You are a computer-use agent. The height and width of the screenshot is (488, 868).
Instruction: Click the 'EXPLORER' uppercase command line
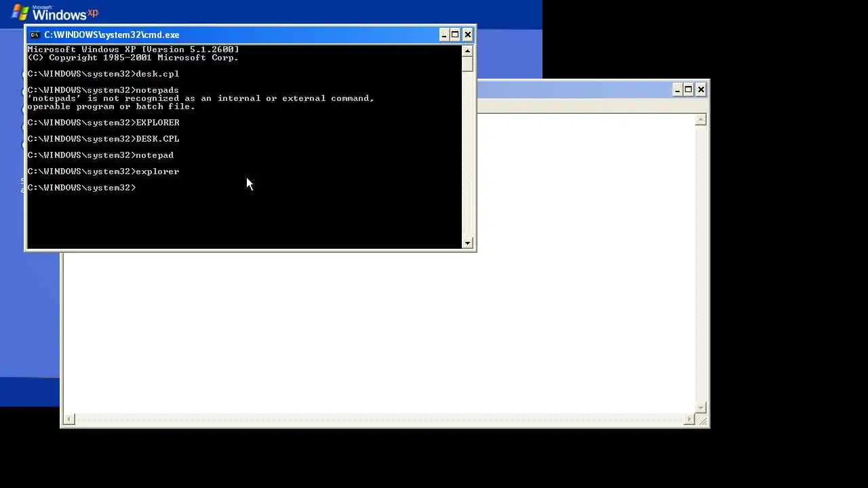click(103, 123)
